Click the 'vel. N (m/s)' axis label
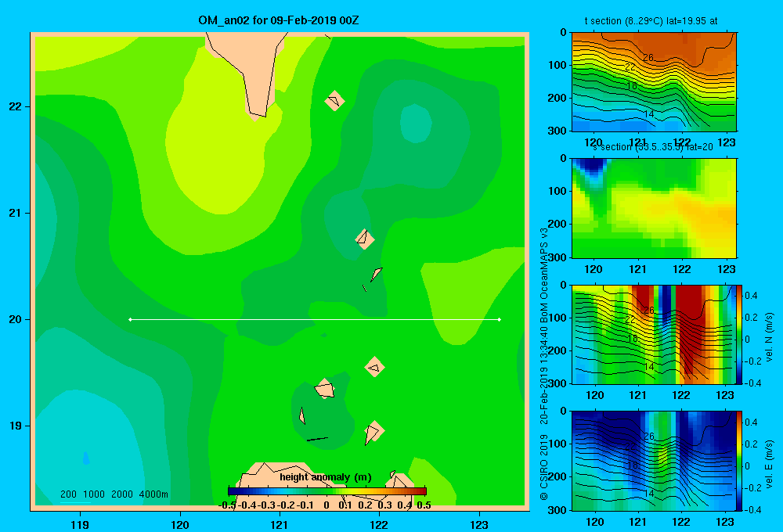 pyautogui.click(x=769, y=337)
